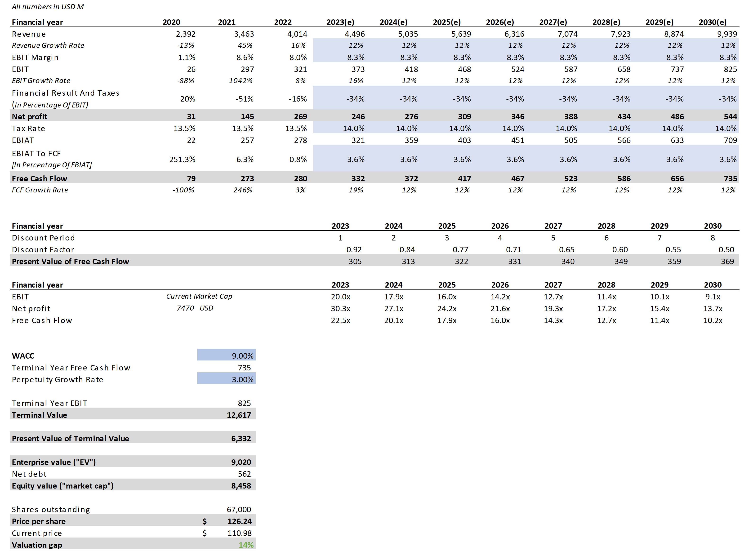Select the 2023(e) FCF Growth Rate 19%
Screen dimensions: 753x560
point(356,190)
